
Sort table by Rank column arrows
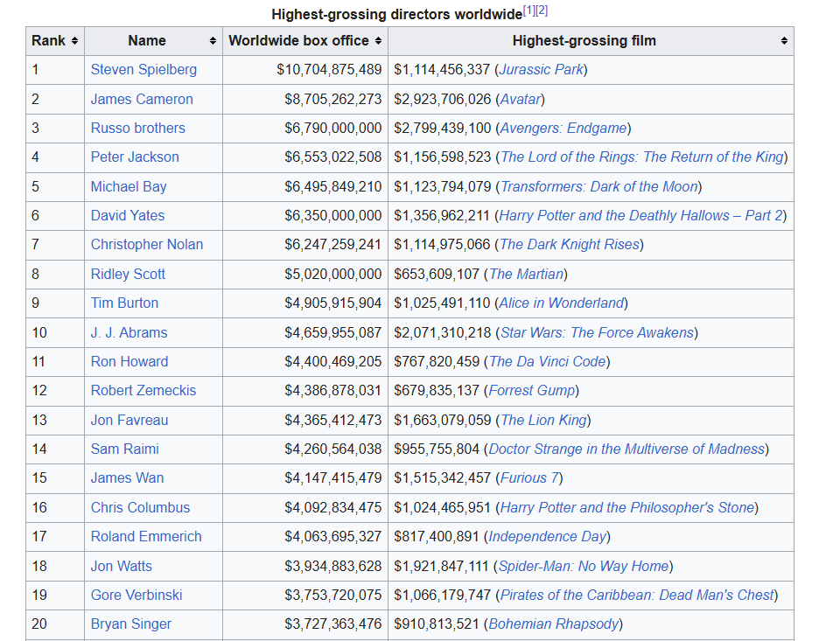(74, 41)
